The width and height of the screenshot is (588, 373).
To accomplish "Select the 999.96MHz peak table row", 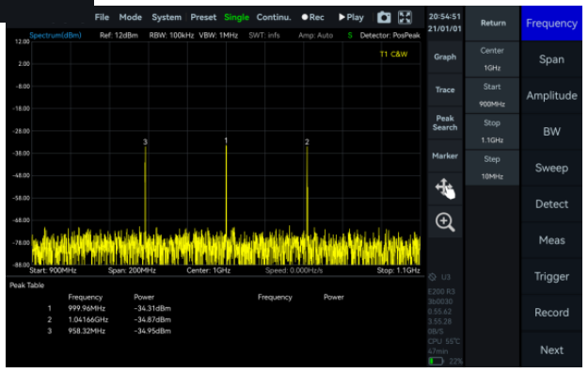I will 109,308.
